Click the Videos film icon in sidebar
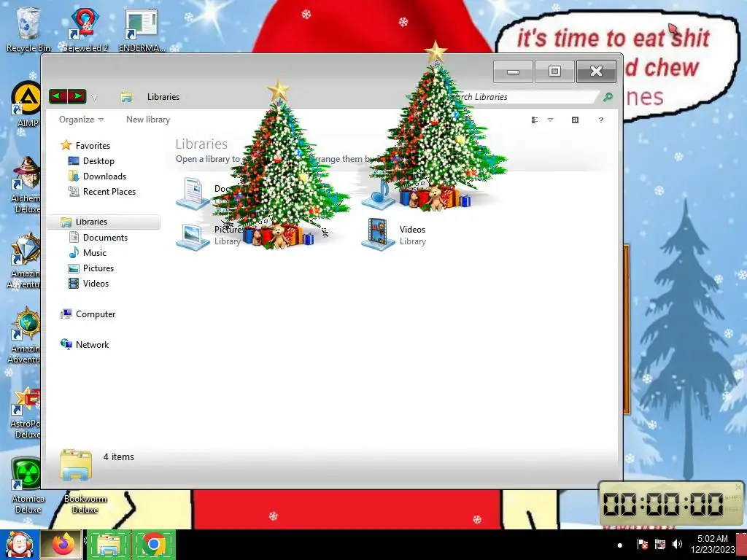 click(74, 284)
